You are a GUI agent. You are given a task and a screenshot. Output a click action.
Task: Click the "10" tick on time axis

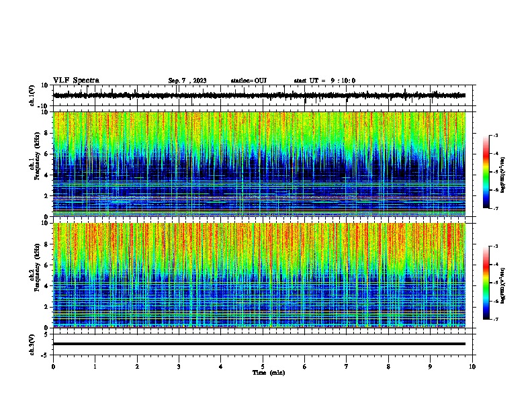click(x=472, y=367)
